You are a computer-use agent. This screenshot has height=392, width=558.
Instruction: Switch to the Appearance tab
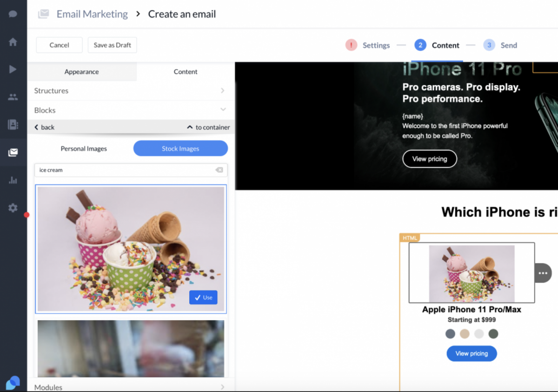82,72
